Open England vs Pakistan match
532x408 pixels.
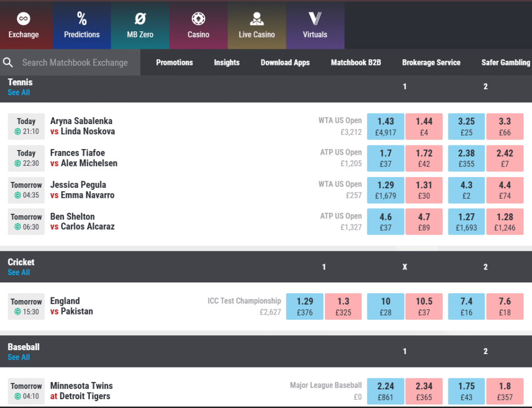71,306
